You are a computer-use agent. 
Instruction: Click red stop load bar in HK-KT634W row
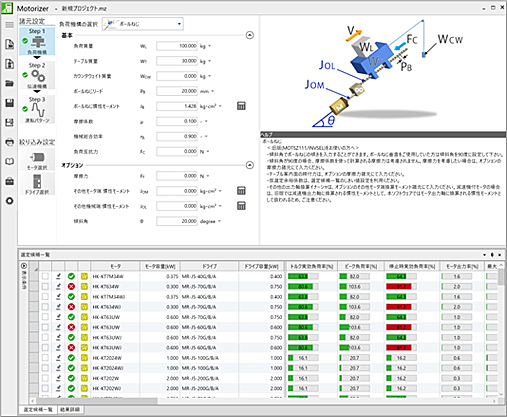[401, 286]
